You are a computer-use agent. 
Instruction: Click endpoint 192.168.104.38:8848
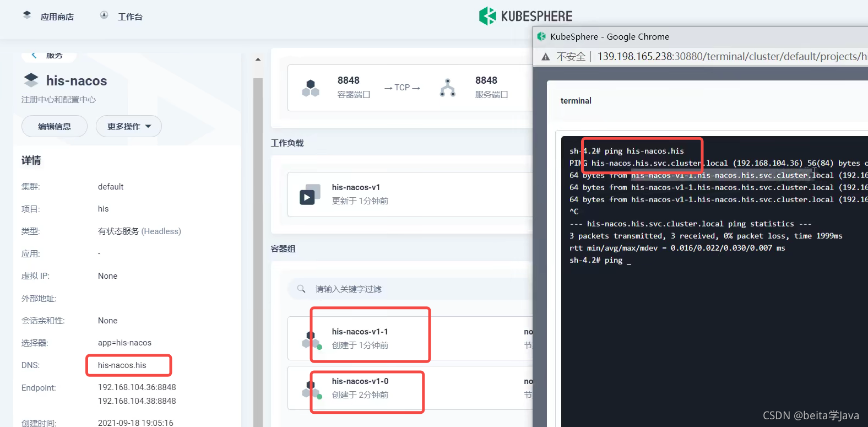(137, 401)
